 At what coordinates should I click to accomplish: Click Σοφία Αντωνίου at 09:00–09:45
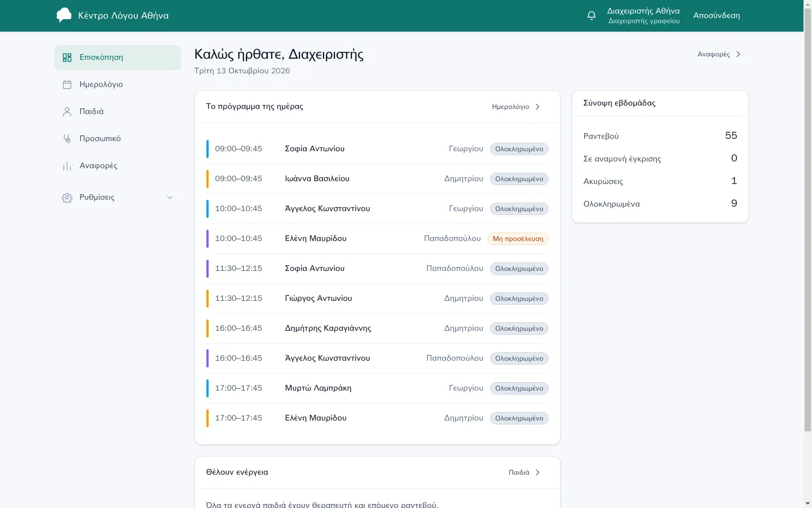pyautogui.click(x=315, y=149)
